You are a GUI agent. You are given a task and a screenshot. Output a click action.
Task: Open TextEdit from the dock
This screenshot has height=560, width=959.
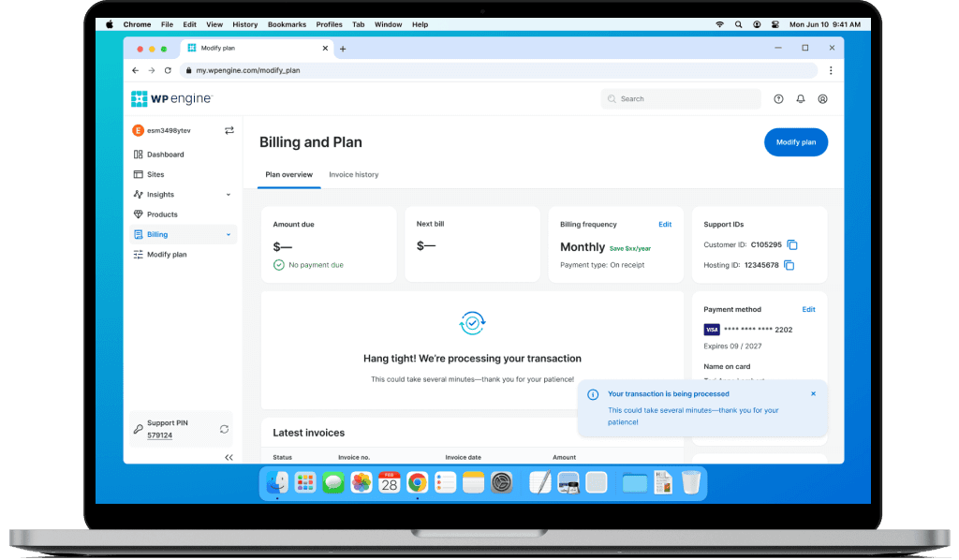pyautogui.click(x=540, y=482)
